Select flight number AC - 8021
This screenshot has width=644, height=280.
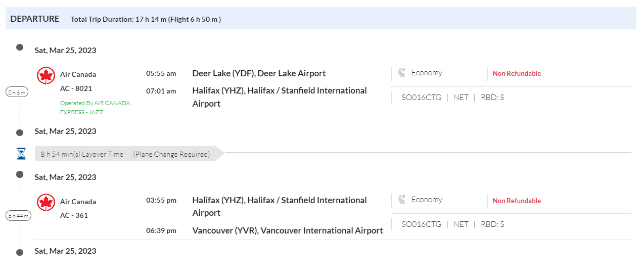[x=76, y=88]
